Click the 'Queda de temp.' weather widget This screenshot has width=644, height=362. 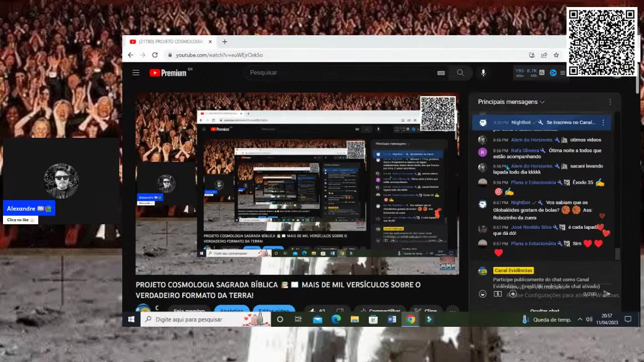(x=546, y=319)
